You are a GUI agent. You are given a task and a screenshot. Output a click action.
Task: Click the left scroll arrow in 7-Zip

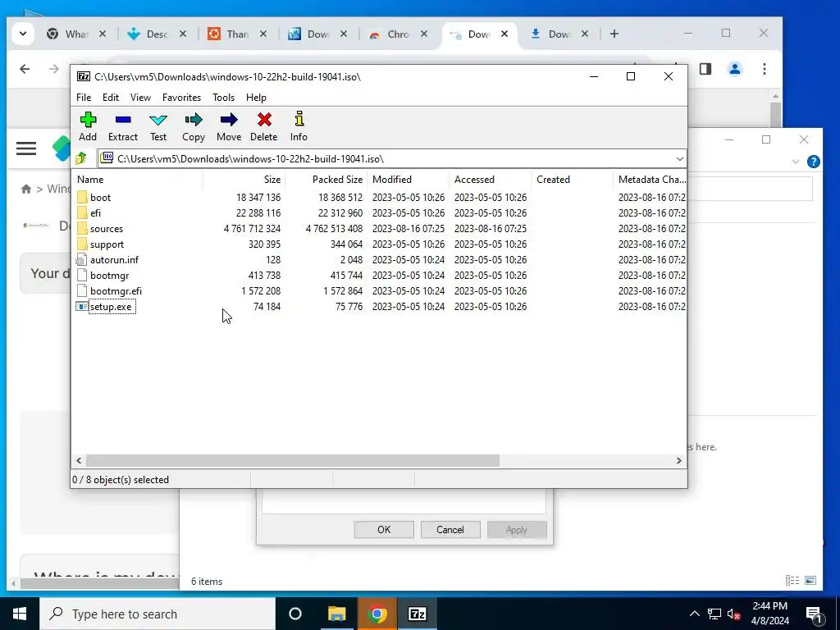click(x=79, y=461)
